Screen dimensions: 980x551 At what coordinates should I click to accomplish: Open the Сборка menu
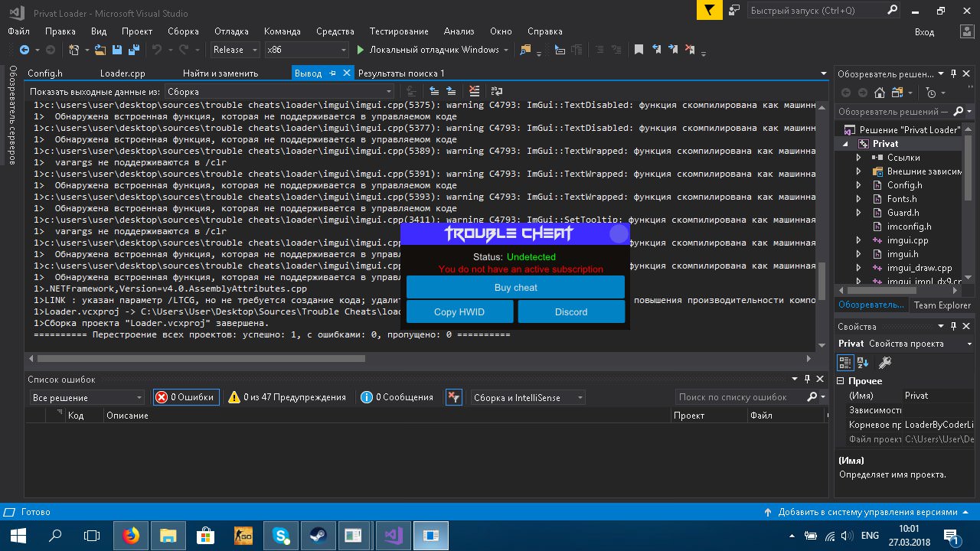point(183,31)
